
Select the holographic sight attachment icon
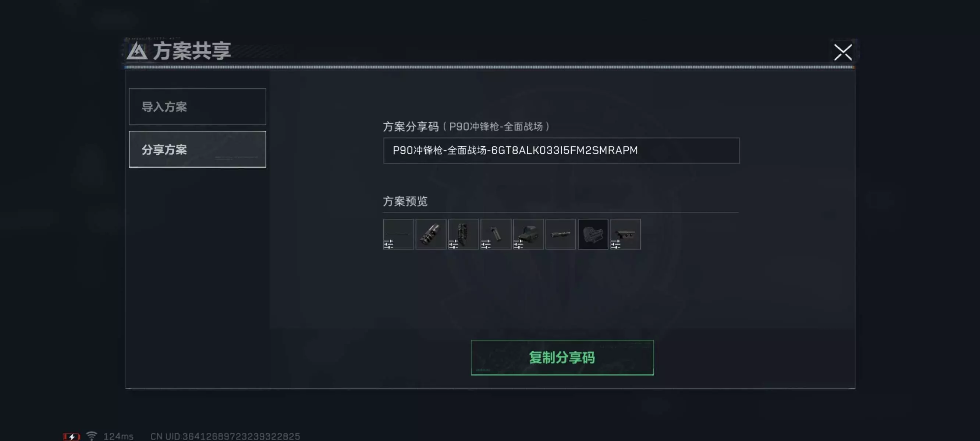(528, 234)
